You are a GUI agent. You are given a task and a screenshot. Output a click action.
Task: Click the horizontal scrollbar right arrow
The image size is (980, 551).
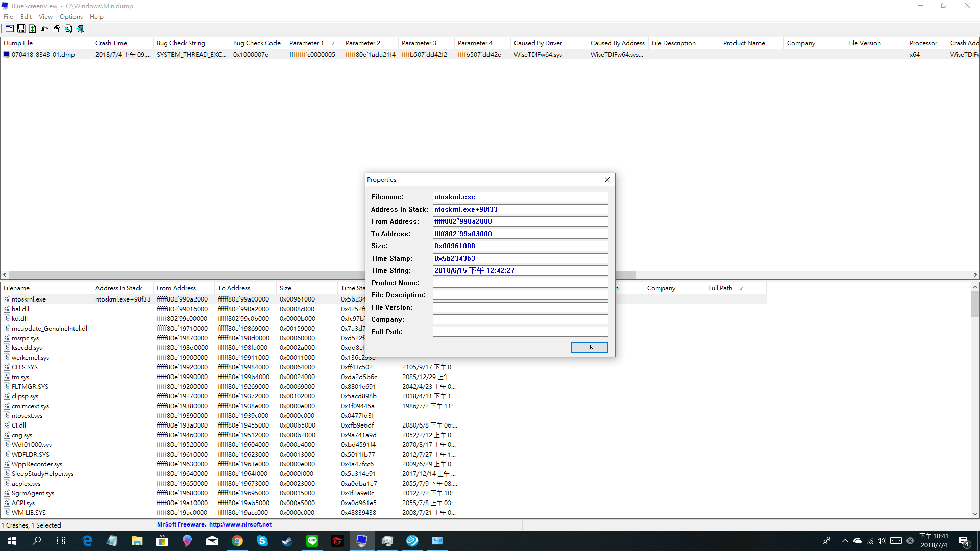pyautogui.click(x=975, y=274)
